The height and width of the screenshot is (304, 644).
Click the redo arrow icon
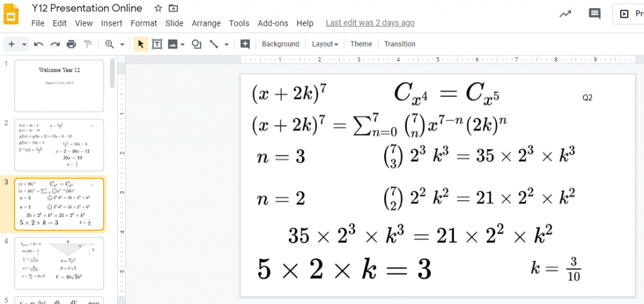(x=55, y=44)
